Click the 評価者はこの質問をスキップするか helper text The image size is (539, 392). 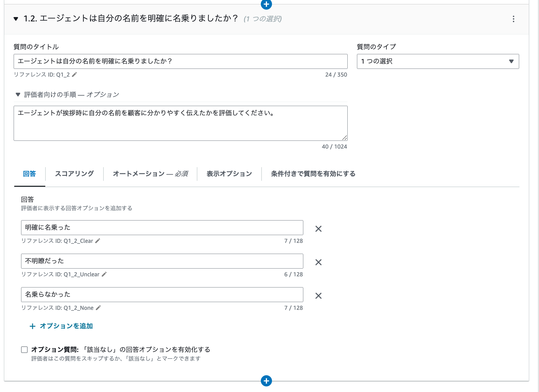tap(116, 359)
